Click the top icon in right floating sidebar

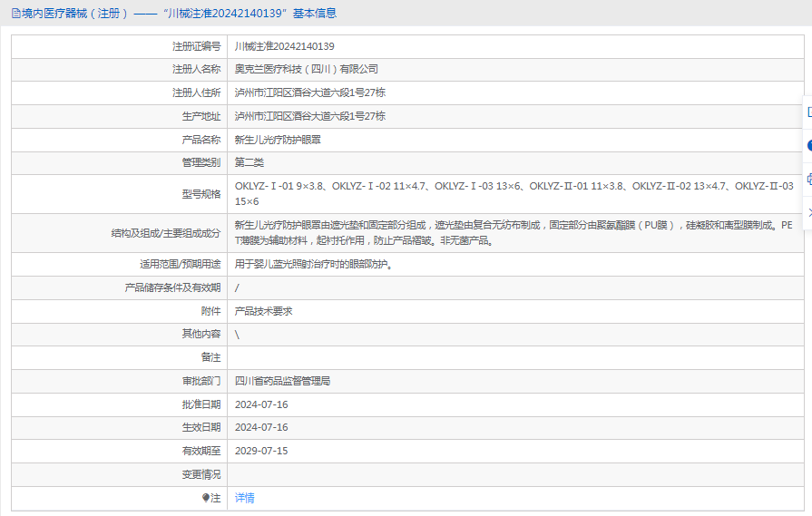pyautogui.click(x=808, y=111)
